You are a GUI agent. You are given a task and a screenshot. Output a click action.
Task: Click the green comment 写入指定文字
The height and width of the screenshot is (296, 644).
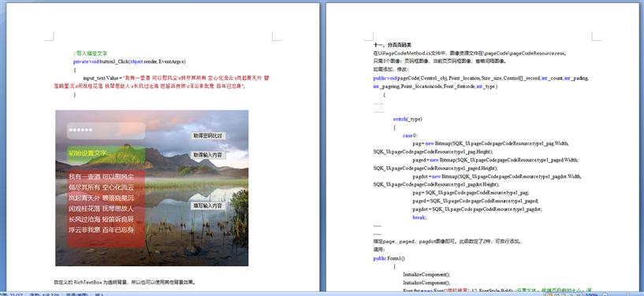[x=91, y=54]
